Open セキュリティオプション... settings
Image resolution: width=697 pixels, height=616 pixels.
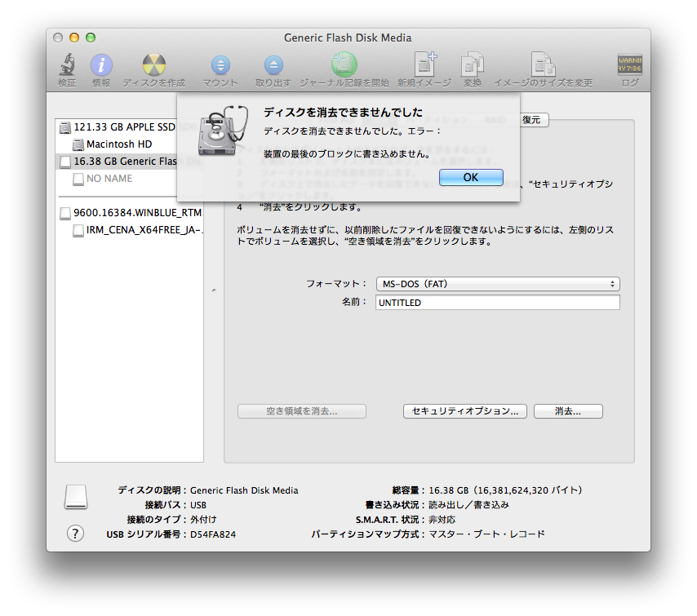pyautogui.click(x=465, y=411)
